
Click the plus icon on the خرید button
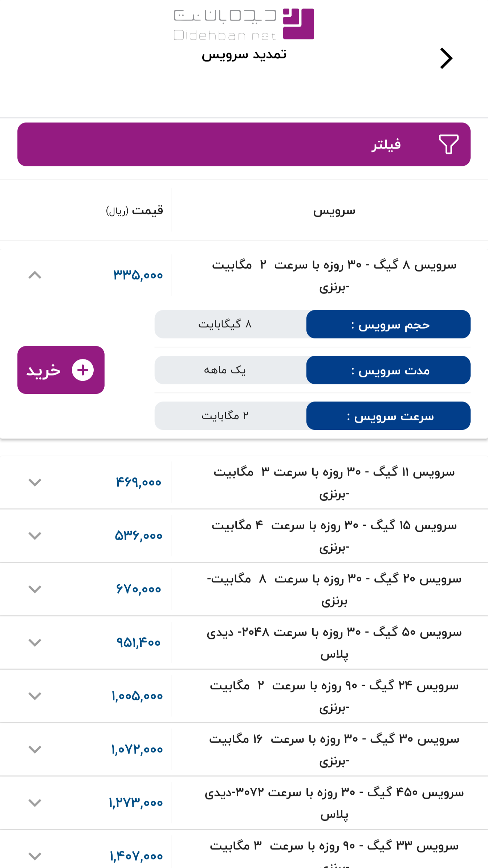[83, 370]
